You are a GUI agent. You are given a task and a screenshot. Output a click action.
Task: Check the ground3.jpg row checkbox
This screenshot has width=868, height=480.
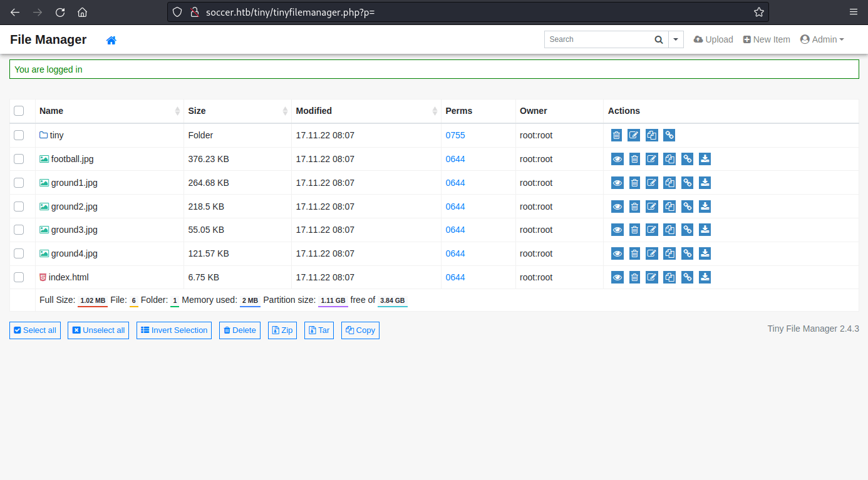coord(19,230)
